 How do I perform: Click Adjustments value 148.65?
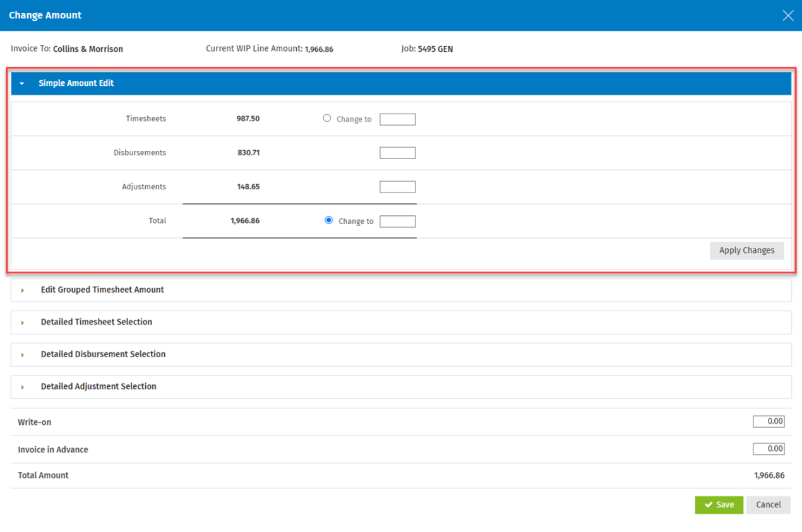point(248,187)
